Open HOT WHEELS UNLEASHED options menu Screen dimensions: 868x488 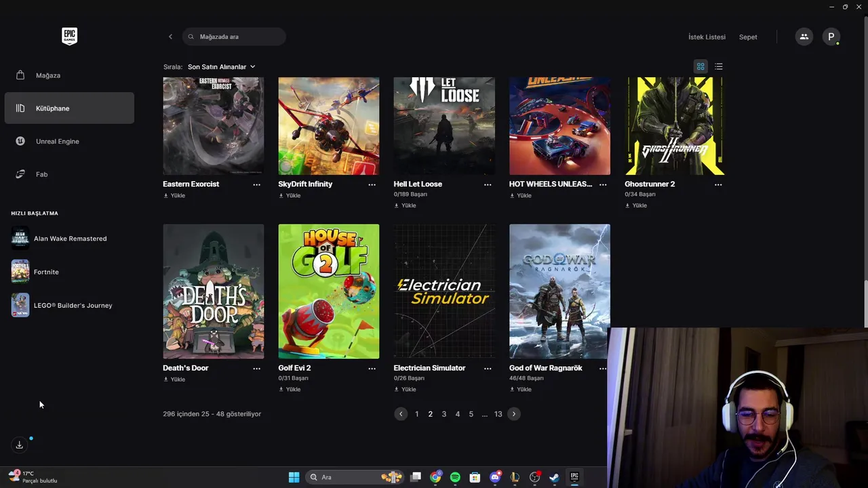tap(603, 184)
